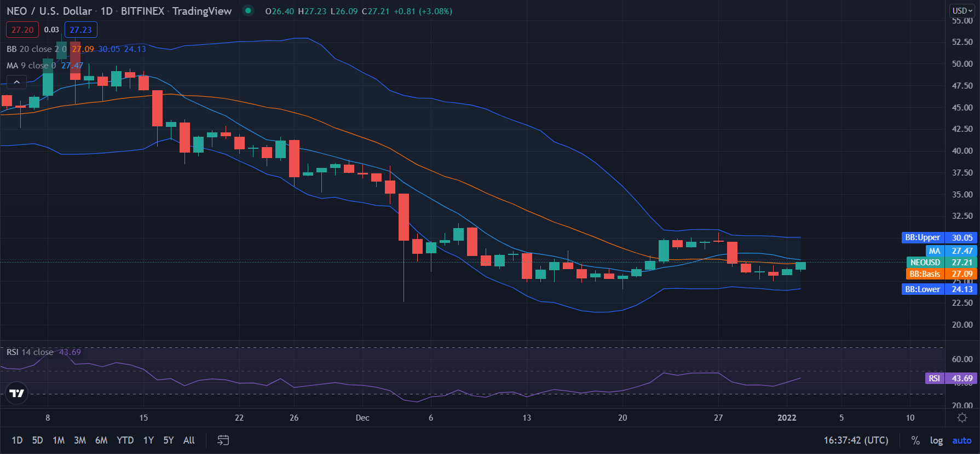Click the BB:Lower 24.13 price label
This screenshot has height=454, width=980.
point(939,289)
